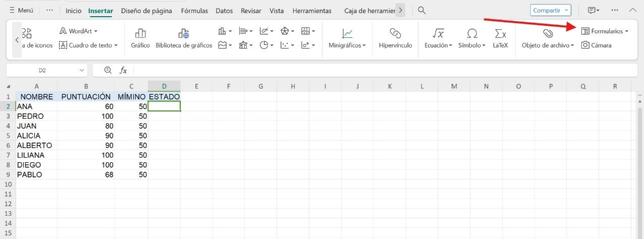Insert a pie chart
Screen dimensions: 644x239
[x=264, y=45]
